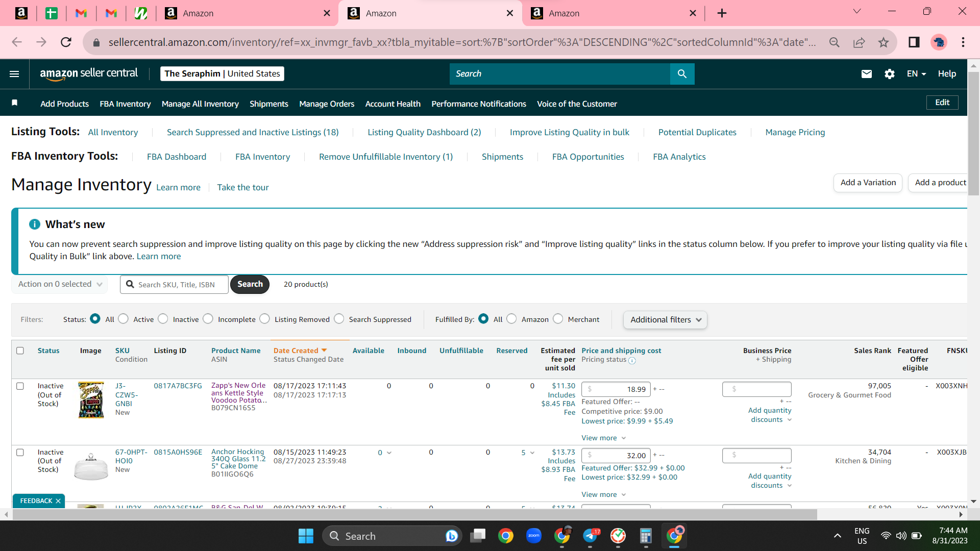Select Fulfilled By Amazon radio button
The height and width of the screenshot is (551, 980).
tap(511, 319)
